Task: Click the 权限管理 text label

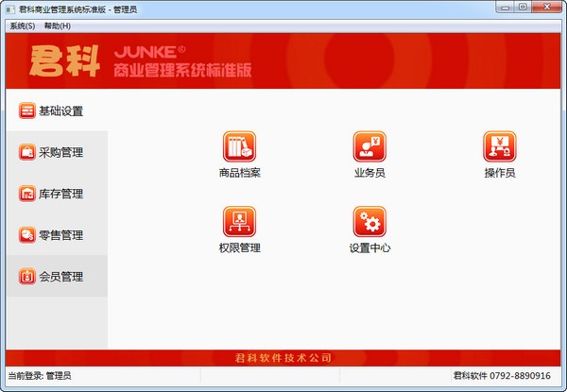Action: [239, 247]
